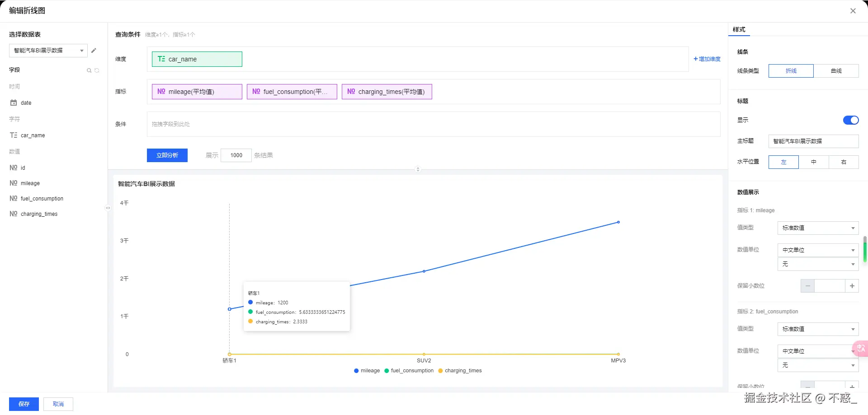Click the left panel collapse handle
This screenshot has width=868, height=415.
pyautogui.click(x=108, y=208)
